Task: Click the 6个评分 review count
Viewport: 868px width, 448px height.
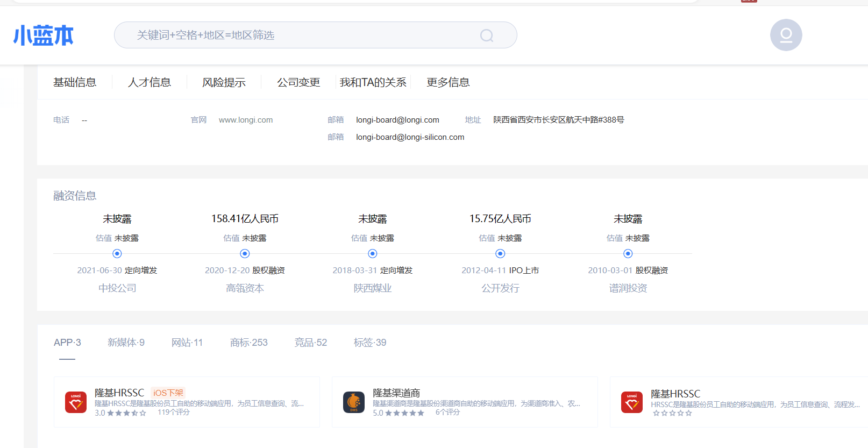Action: [448, 413]
